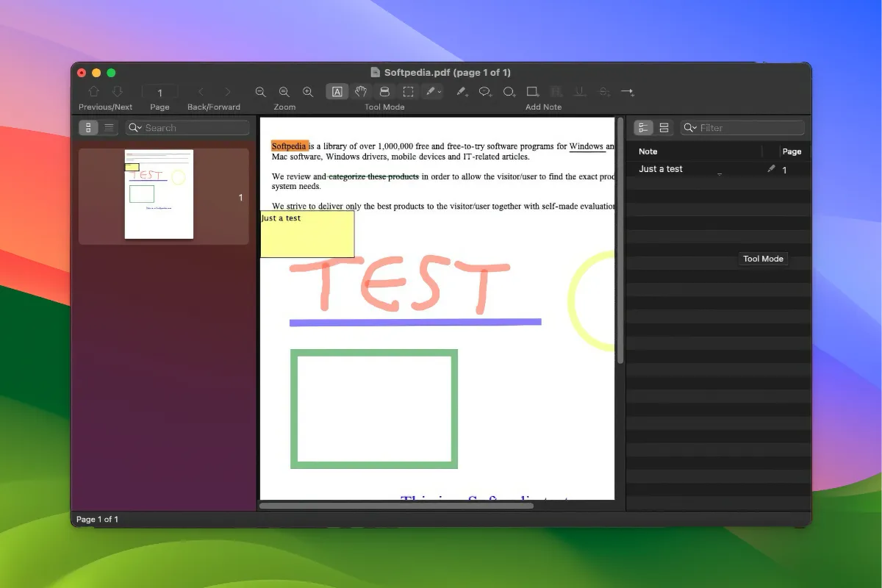Show thumbnails view in left pane
This screenshot has height=588, width=882.
tap(88, 128)
